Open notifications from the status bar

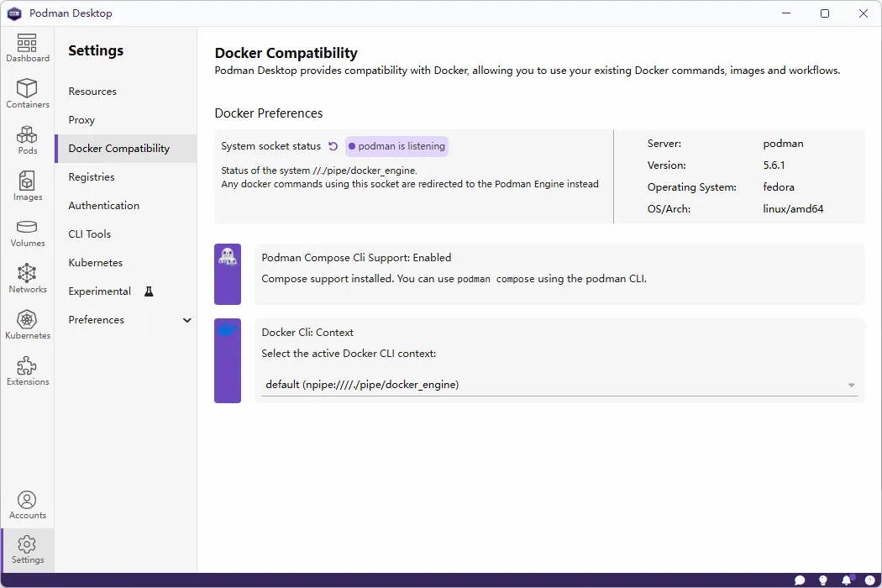[847, 580]
